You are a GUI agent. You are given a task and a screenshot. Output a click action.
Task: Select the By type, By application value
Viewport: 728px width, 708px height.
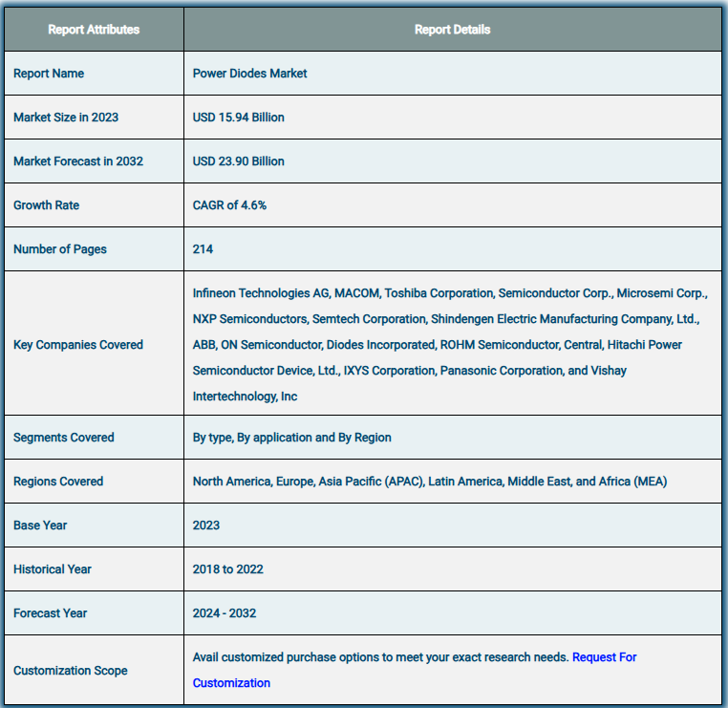(292, 438)
